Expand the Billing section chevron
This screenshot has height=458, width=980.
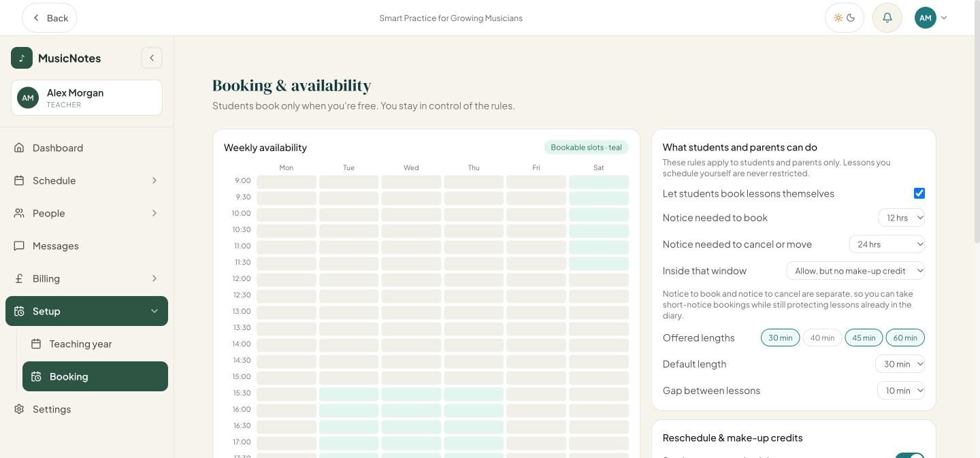coord(154,278)
